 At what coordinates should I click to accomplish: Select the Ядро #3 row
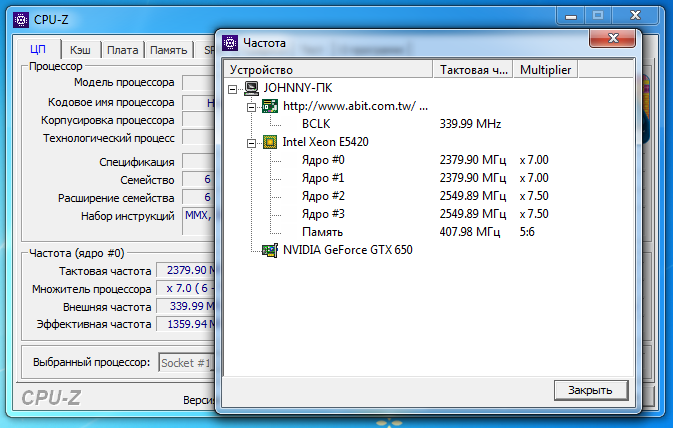[323, 214]
